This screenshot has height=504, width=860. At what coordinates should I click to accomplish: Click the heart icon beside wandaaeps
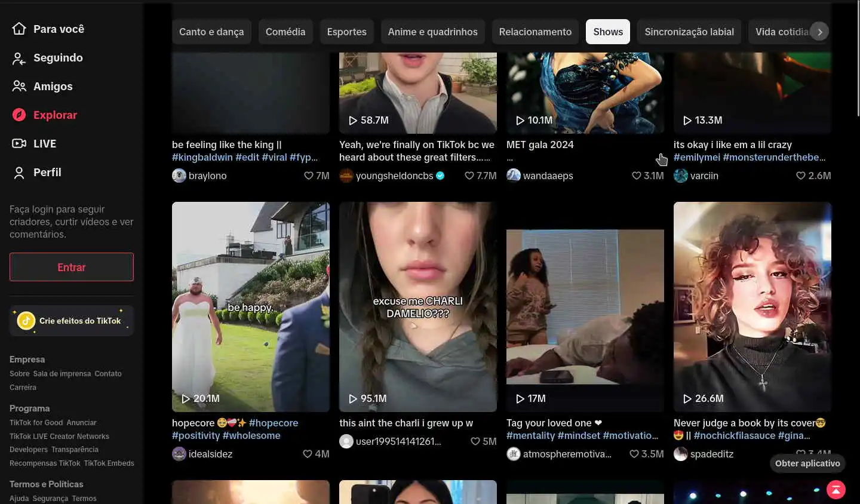pos(637,176)
